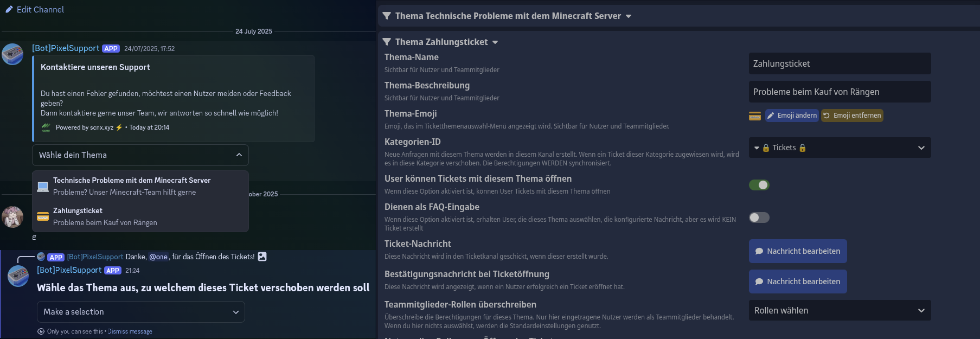
Task: Click the credit card icon for Zahlungsticket option
Action: pos(43,217)
